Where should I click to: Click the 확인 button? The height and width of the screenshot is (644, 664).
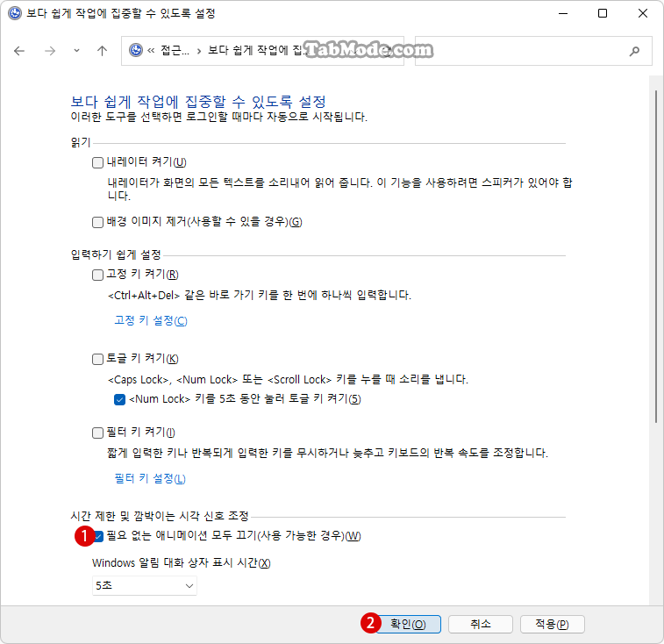(408, 624)
